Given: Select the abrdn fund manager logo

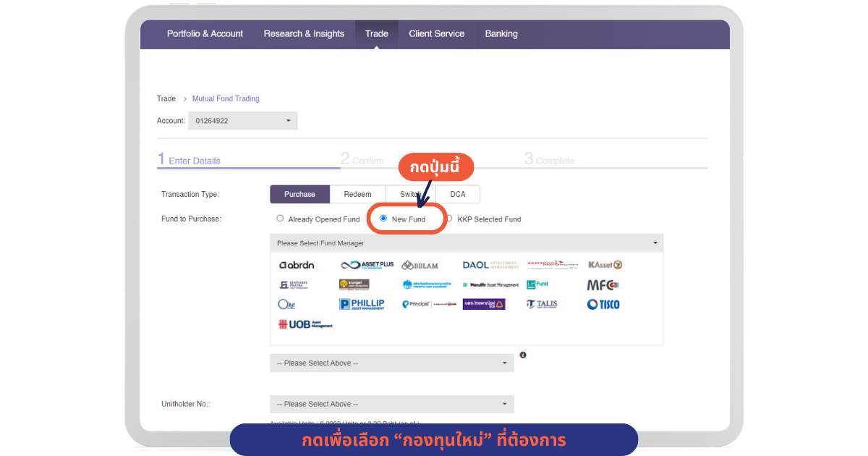Looking at the screenshot, I should pos(297,265).
